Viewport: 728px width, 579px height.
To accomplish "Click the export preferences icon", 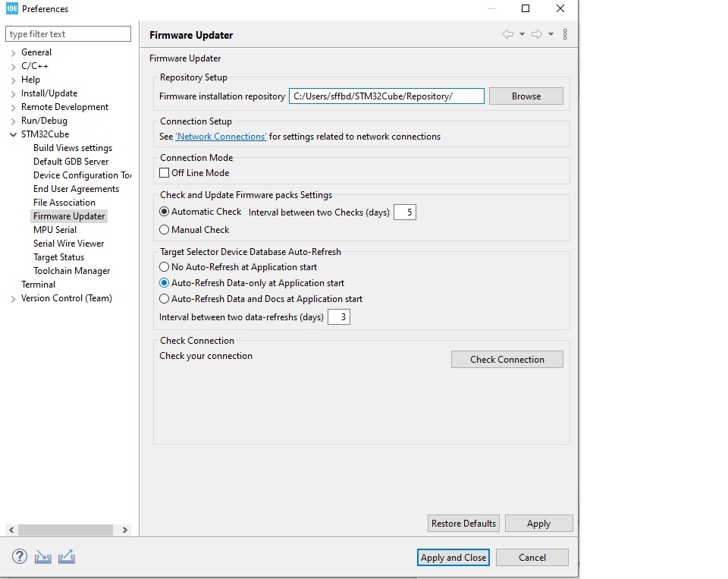I will (67, 557).
